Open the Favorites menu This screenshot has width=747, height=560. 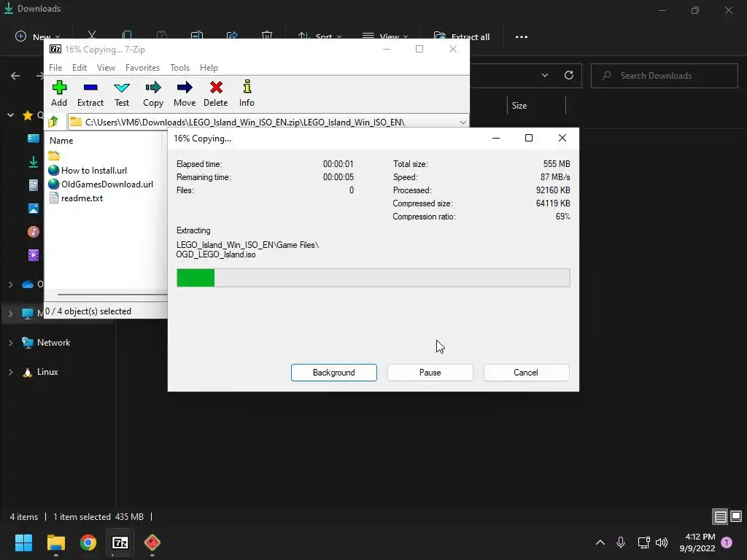coord(142,68)
